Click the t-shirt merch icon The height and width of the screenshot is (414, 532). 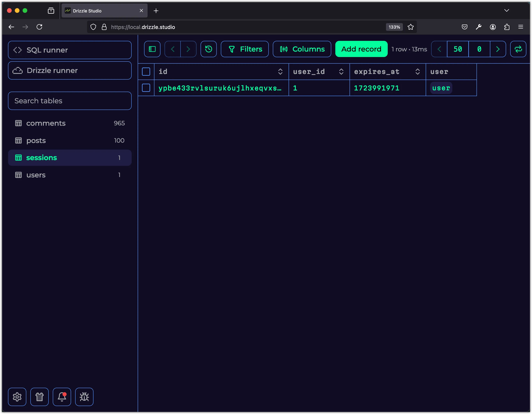[40, 397]
